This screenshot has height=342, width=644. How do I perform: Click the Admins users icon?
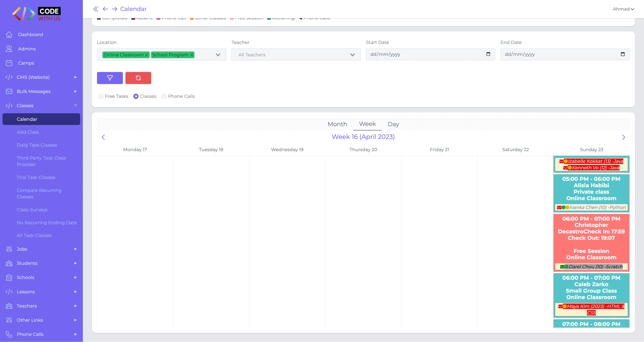pos(9,49)
